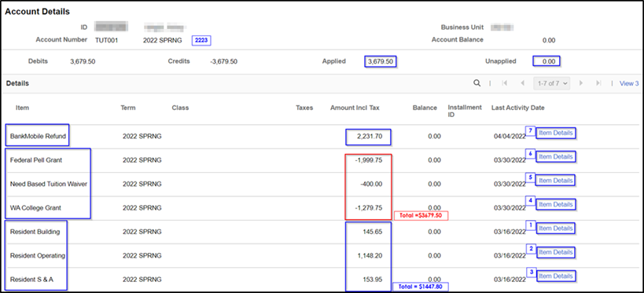
Task: Go to next page arrow in Details
Action: (x=581, y=83)
